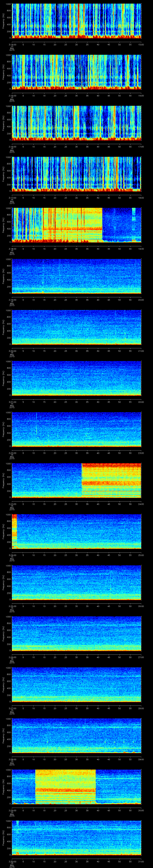Choose the spectrogram panel starting at 3:28:00
Screen dimensions: 153x868
click(x=77, y=736)
